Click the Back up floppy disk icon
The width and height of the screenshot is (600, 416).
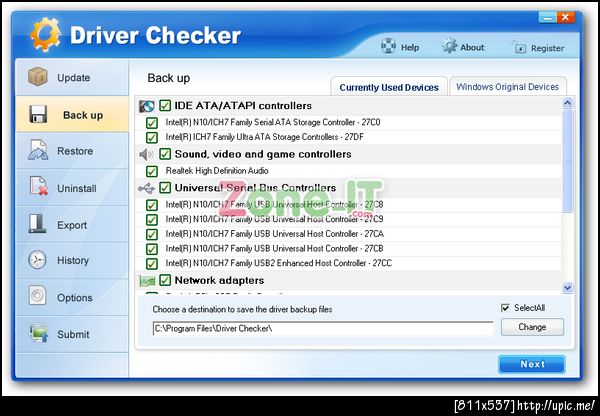pyautogui.click(x=38, y=114)
